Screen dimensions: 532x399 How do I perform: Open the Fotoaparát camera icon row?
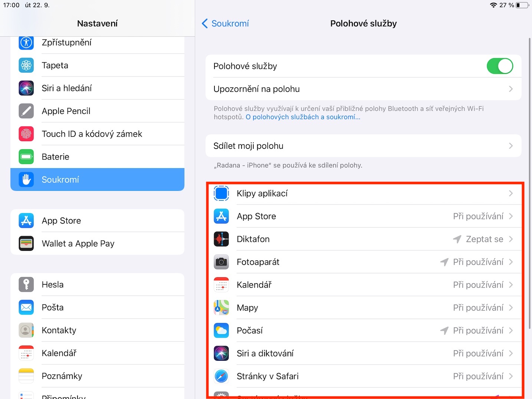[221, 262]
